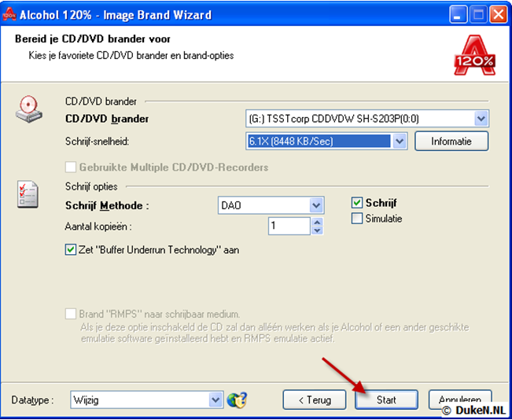Open the Informatie drive details button

click(x=451, y=141)
